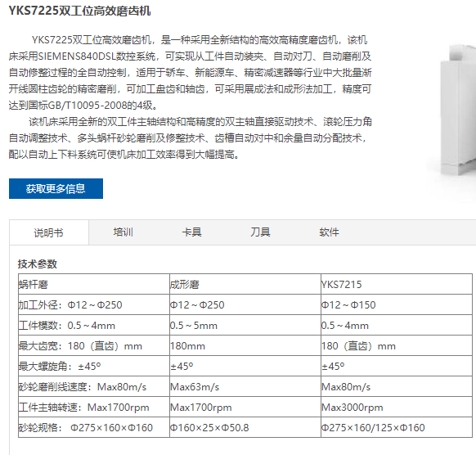Click the 技术参数 heading
Screen dimensions: 476x455
click(38, 264)
